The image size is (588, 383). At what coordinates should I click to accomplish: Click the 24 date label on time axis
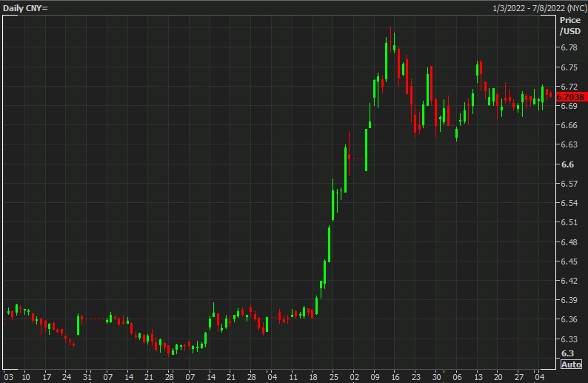click(67, 377)
